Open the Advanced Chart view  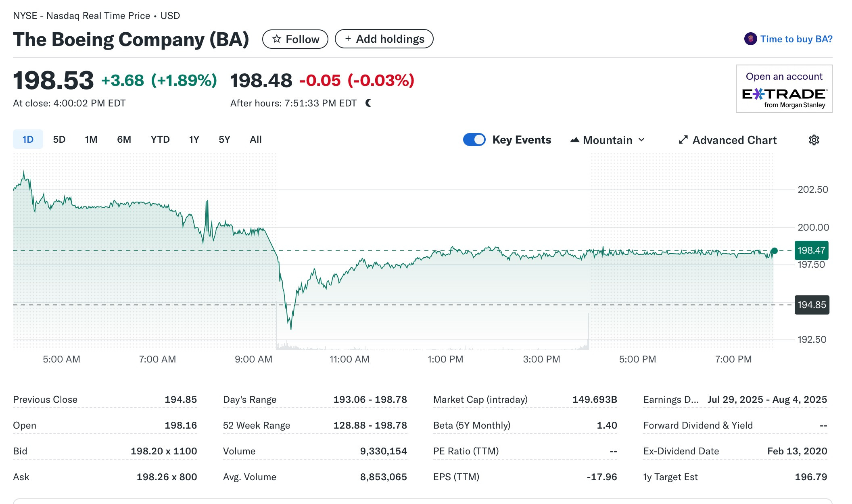click(727, 140)
